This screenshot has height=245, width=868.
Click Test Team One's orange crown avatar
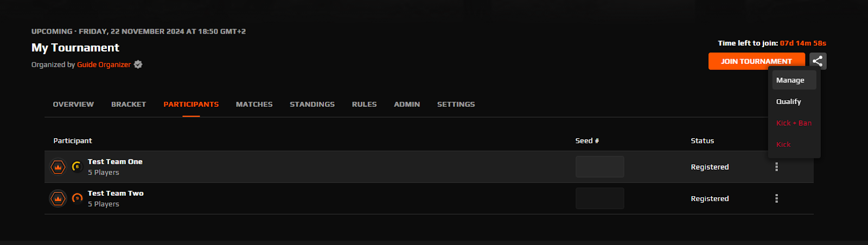click(x=58, y=167)
